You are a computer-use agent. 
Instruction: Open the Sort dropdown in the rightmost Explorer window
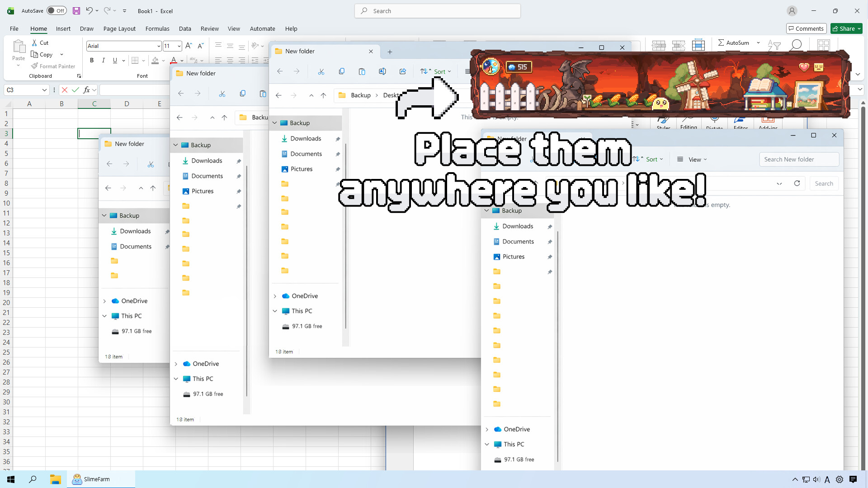649,159
